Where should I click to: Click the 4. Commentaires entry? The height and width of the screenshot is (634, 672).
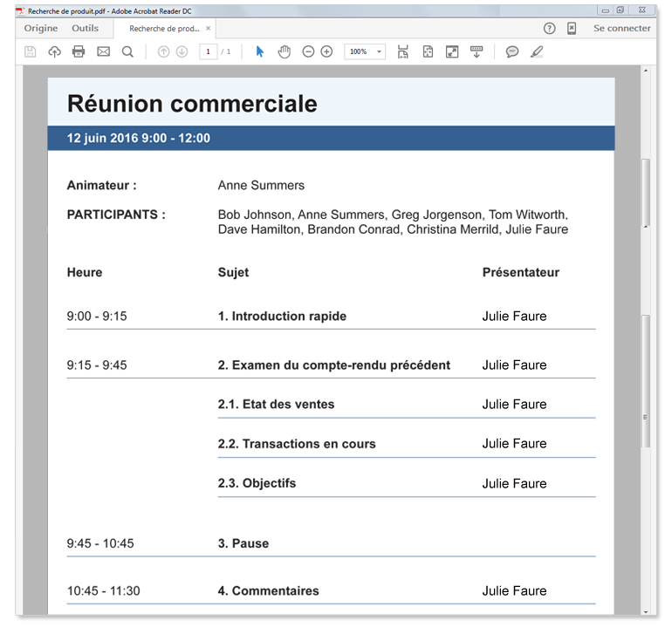click(268, 591)
